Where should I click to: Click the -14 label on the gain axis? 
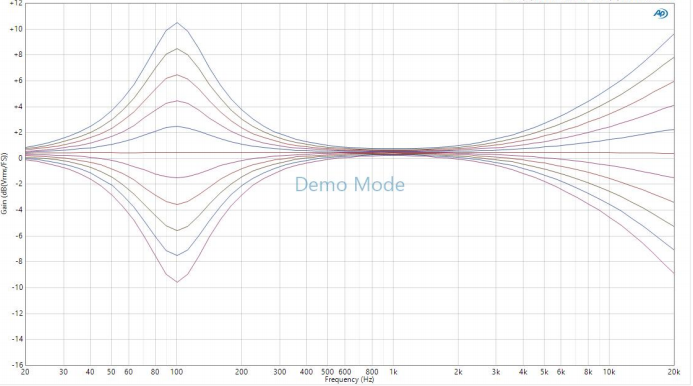click(x=16, y=339)
